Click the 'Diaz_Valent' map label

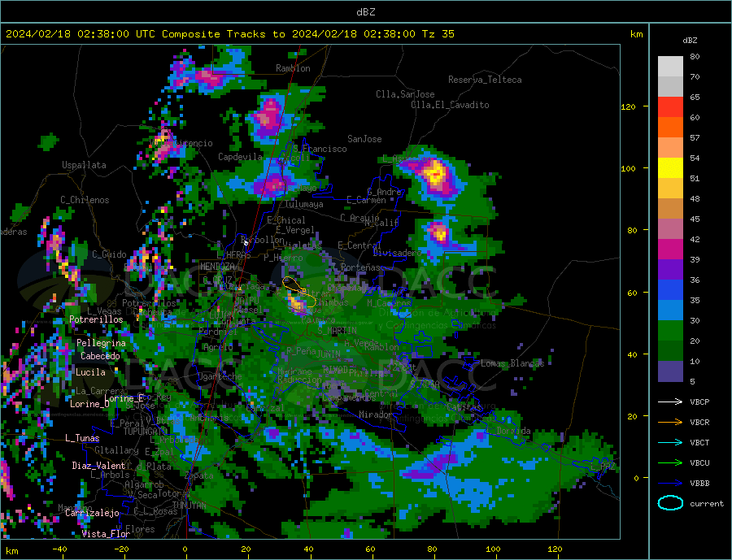point(98,466)
